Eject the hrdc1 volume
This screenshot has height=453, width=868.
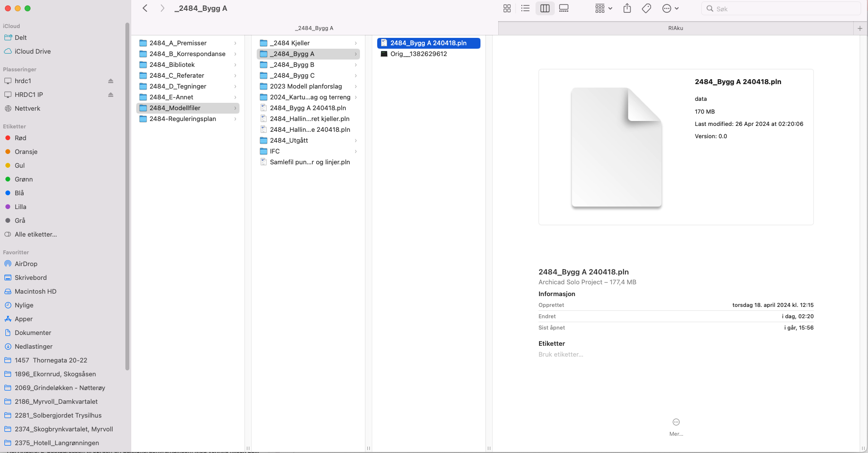[x=111, y=81]
